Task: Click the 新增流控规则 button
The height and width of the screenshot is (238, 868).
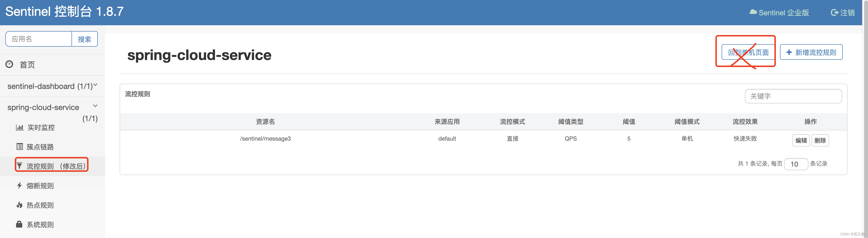Action: click(x=811, y=52)
